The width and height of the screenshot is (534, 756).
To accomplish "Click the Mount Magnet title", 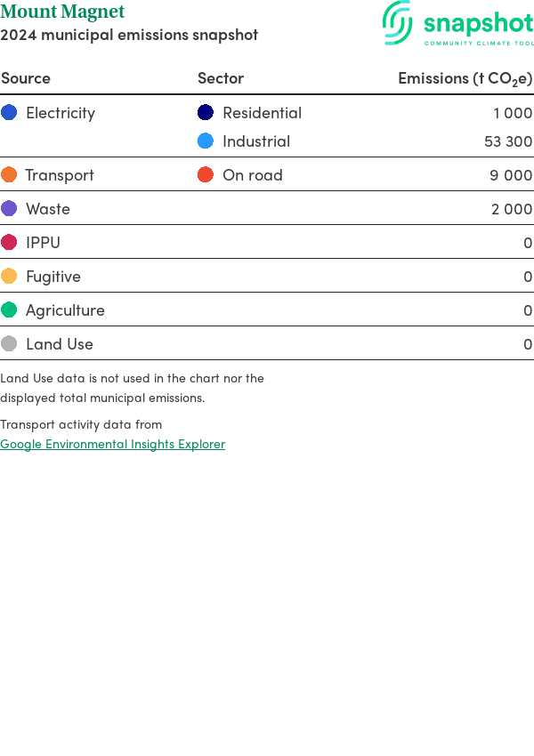I will pyautogui.click(x=62, y=12).
